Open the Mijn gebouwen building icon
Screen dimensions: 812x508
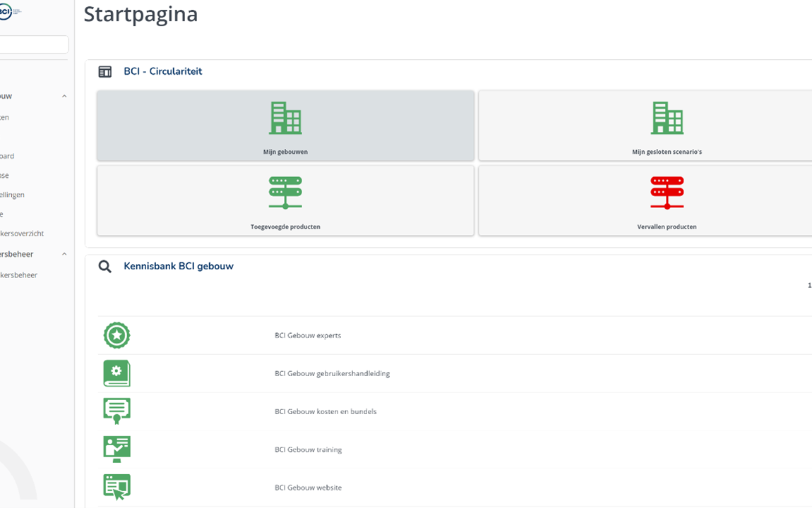(285, 118)
